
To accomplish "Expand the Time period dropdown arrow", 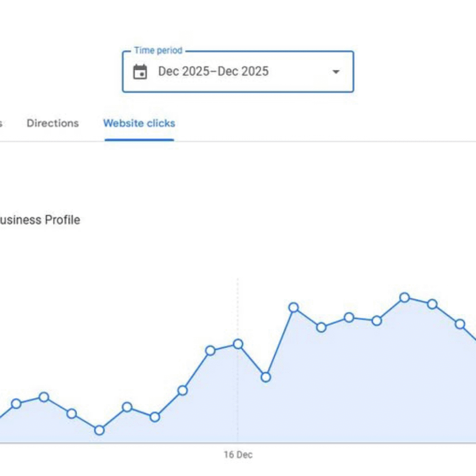I will 336,72.
